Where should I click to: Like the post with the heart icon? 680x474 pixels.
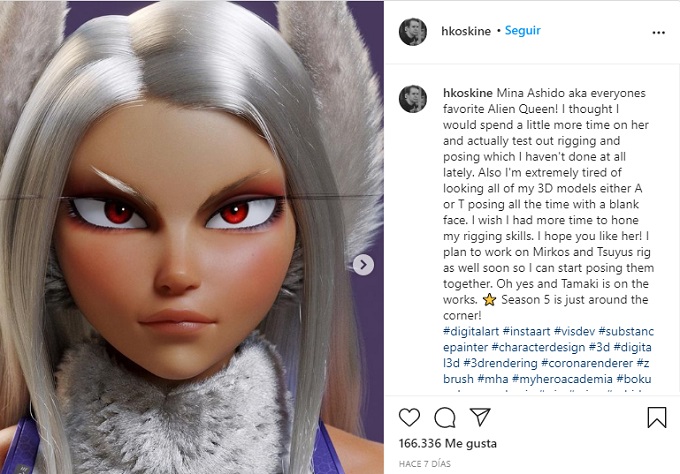(x=409, y=417)
